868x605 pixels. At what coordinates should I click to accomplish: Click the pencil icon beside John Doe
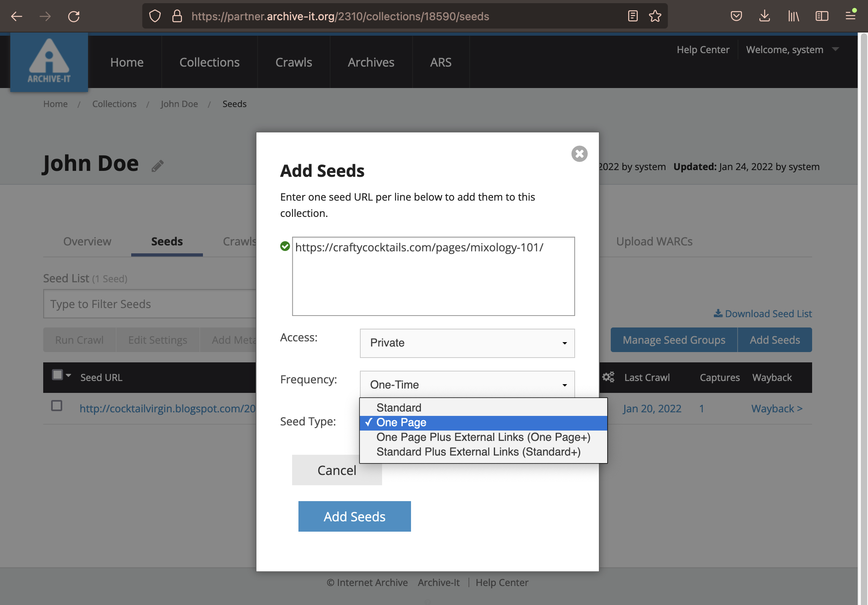(x=157, y=166)
